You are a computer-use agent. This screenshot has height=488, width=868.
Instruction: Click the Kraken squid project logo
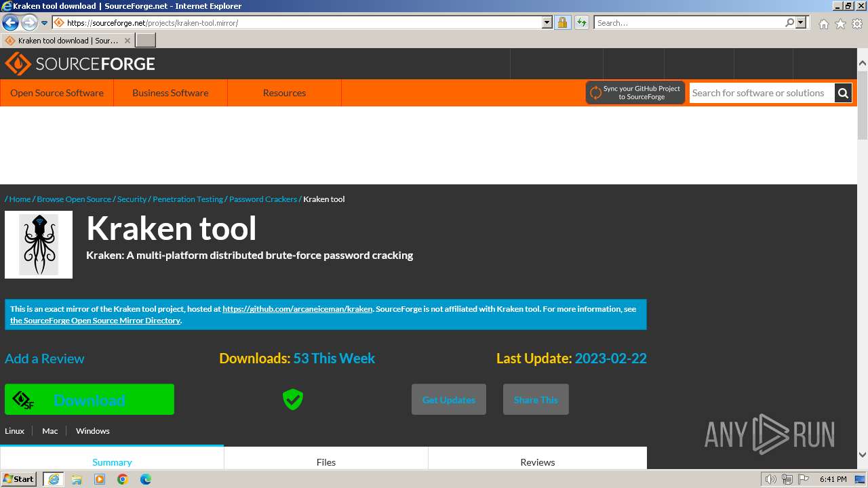pos(39,245)
